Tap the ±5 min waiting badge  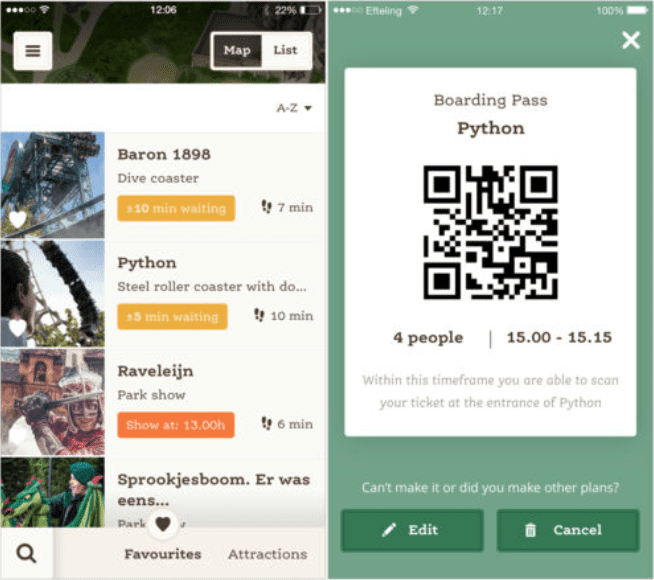172,316
